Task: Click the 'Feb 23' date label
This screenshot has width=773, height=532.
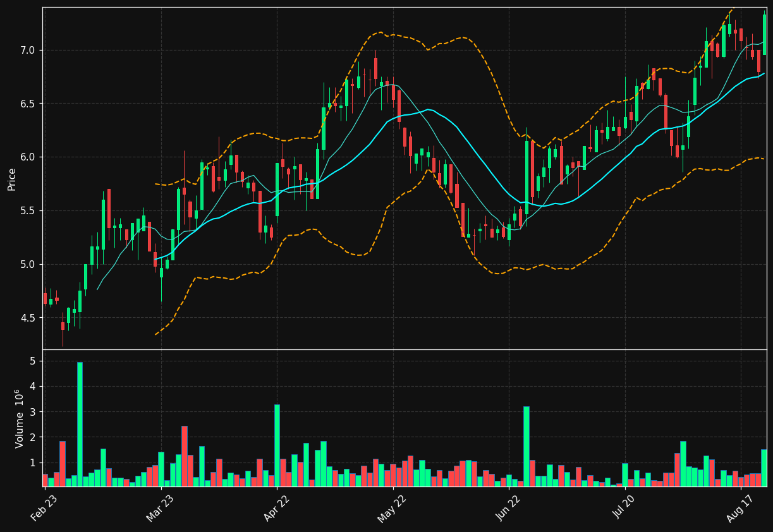Action: pos(44,508)
